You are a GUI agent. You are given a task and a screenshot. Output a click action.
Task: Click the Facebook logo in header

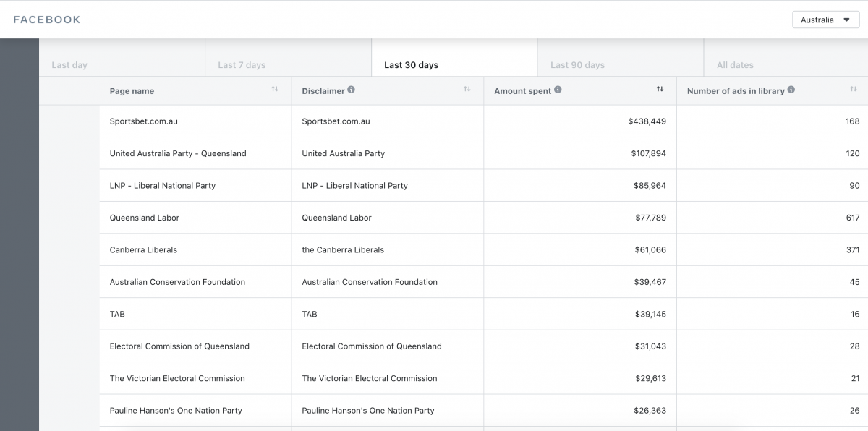point(47,20)
